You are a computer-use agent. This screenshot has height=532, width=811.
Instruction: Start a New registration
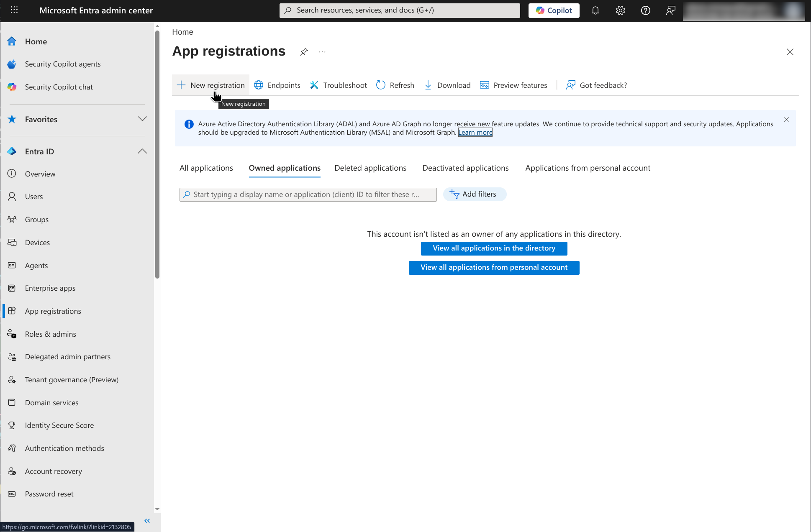(x=211, y=85)
